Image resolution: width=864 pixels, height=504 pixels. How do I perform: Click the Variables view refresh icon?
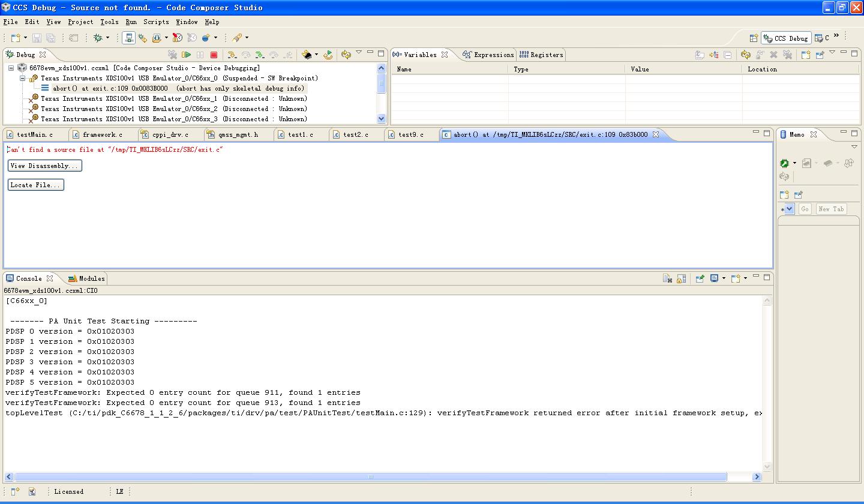[x=745, y=55]
